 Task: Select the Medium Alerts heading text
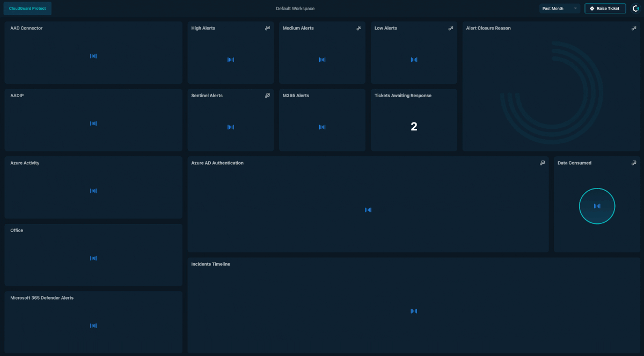tap(298, 28)
